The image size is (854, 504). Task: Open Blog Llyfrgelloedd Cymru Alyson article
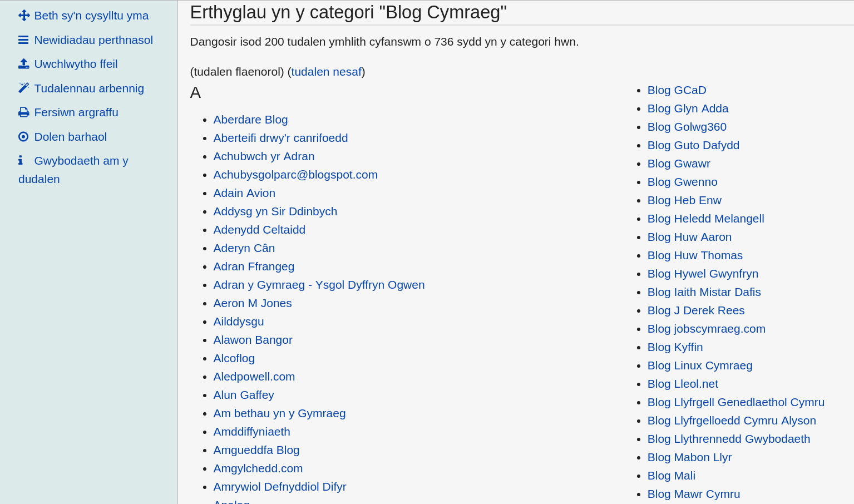click(732, 421)
